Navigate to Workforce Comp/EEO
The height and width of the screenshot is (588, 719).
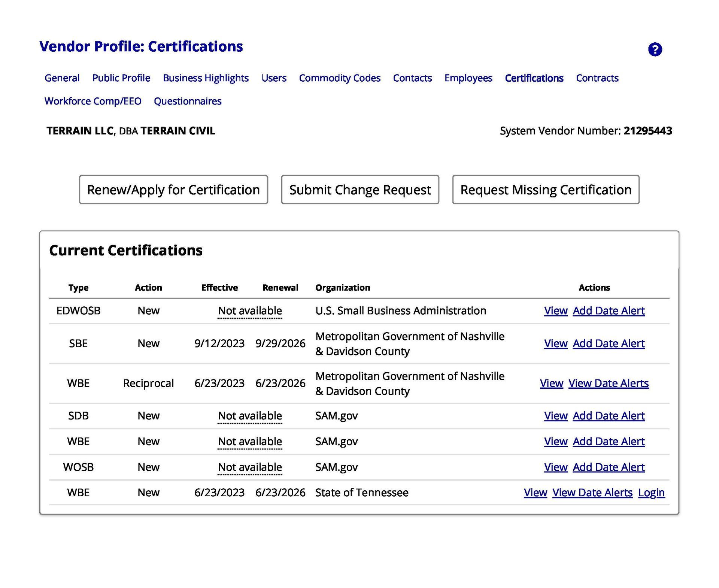coord(92,101)
